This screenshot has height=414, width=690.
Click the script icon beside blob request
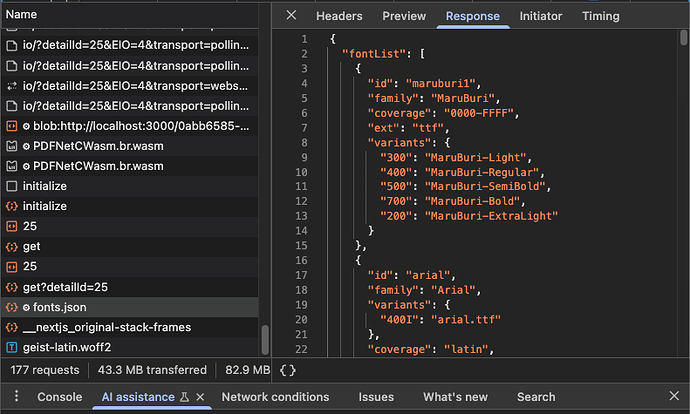(11, 126)
